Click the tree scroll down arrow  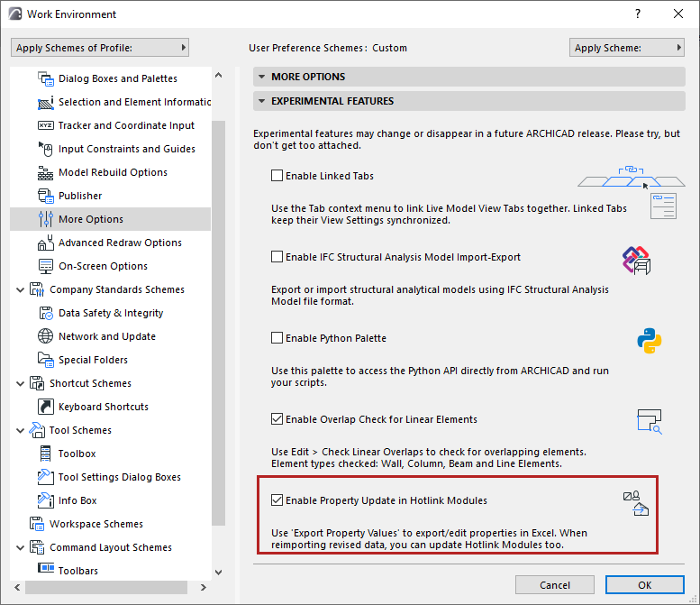[218, 573]
